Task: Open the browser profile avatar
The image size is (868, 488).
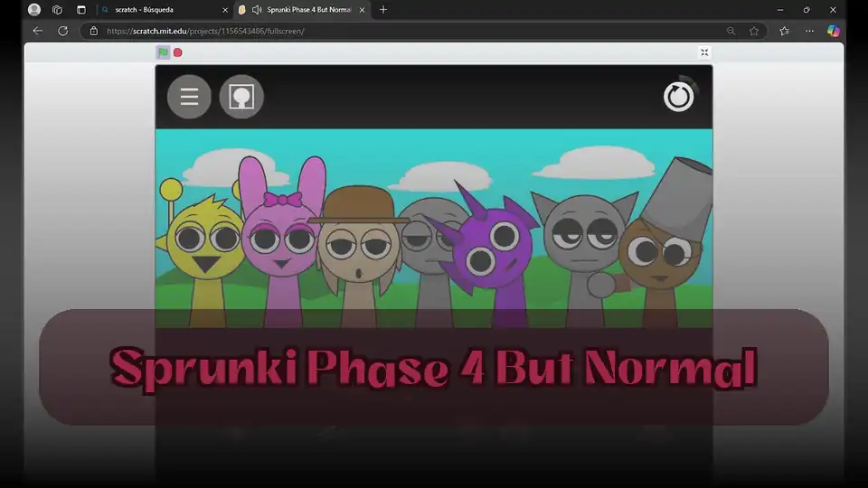Action: coord(34,9)
